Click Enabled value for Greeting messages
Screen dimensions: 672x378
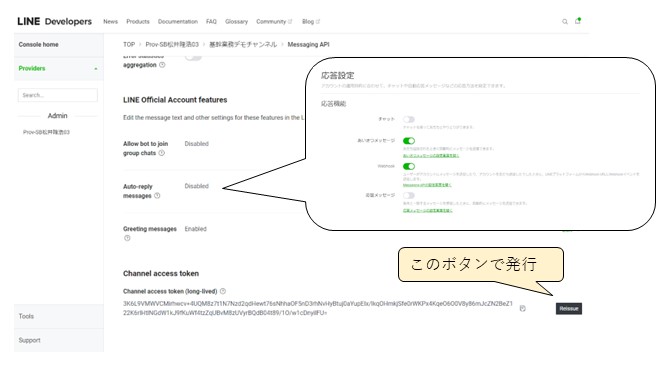[195, 229]
